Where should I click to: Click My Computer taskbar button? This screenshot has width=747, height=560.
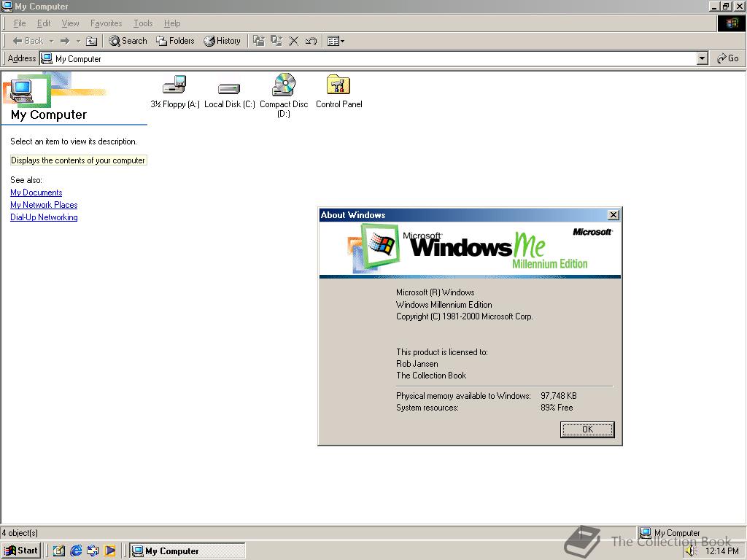point(187,551)
